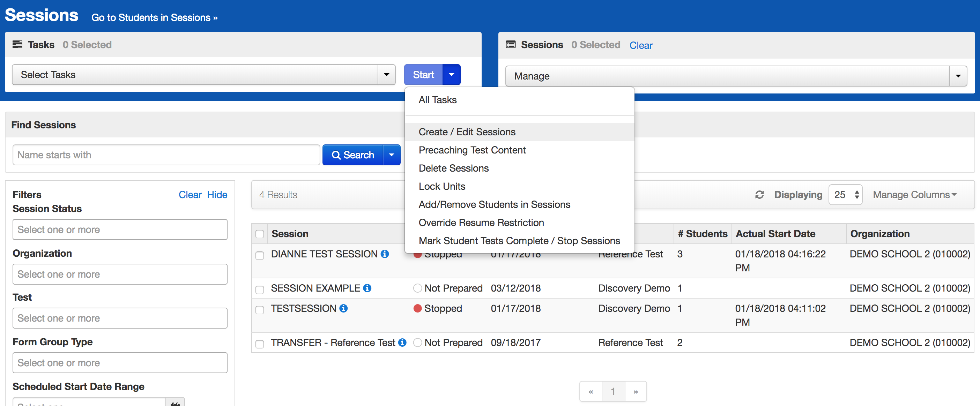The image size is (980, 406).
Task: Toggle the select-all sessions header checkbox
Action: click(260, 234)
